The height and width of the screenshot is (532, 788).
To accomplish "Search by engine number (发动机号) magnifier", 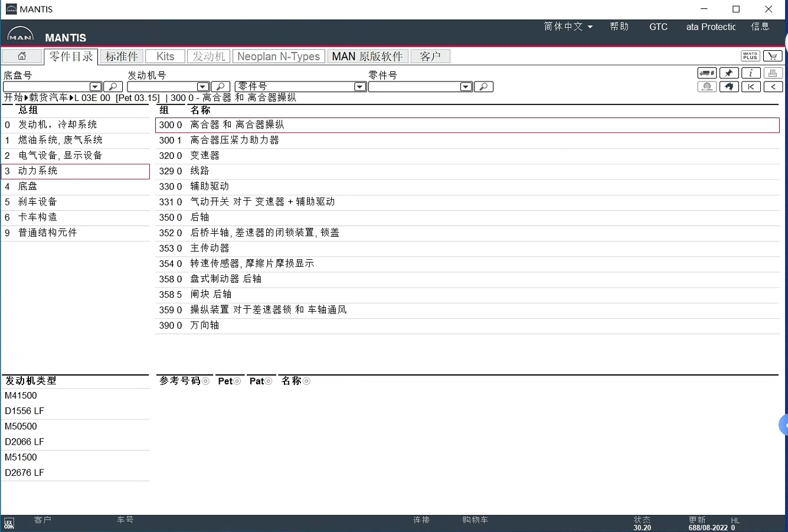I will click(x=220, y=87).
